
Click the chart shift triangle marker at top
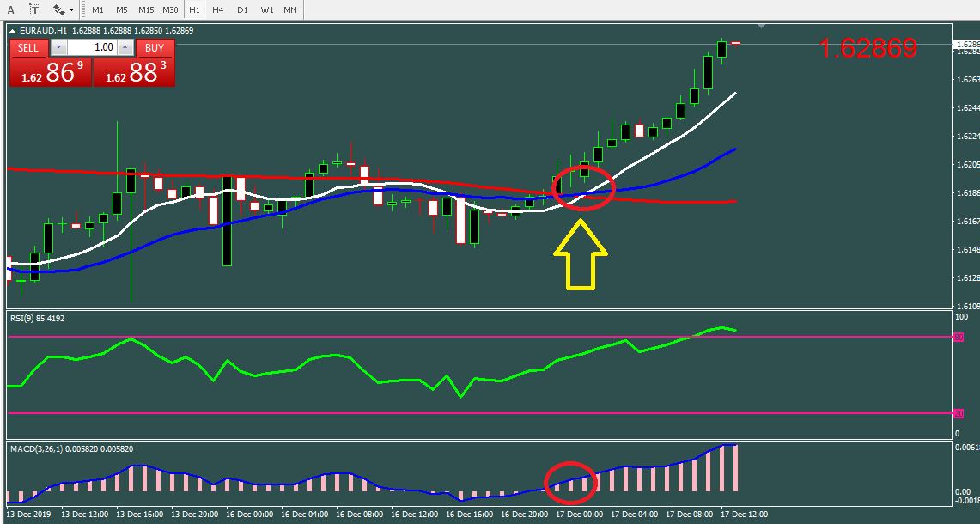coord(762,27)
